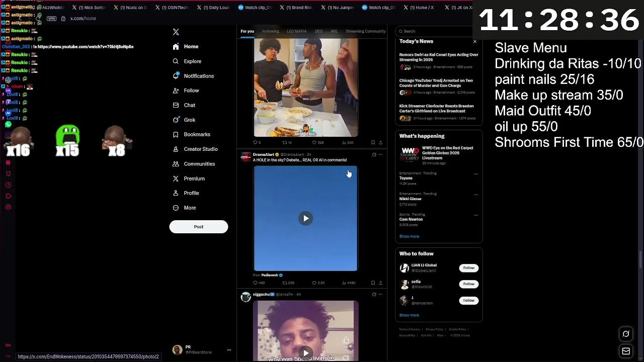Show more under Who to follow
The height and width of the screenshot is (362, 644).
pos(409,315)
